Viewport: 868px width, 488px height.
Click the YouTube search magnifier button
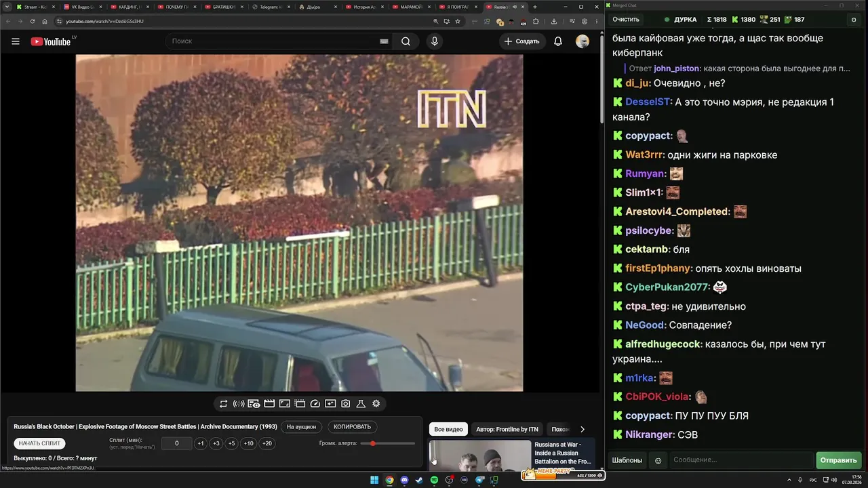(406, 41)
